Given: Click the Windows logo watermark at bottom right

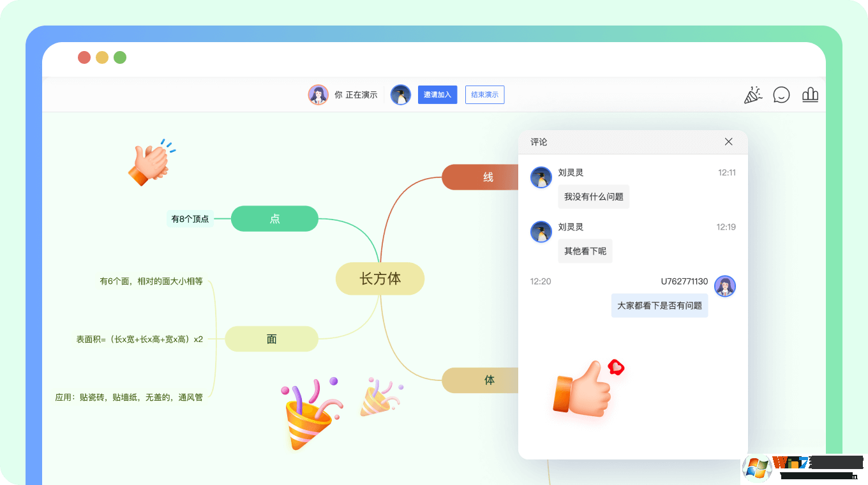Looking at the screenshot, I should click(757, 469).
